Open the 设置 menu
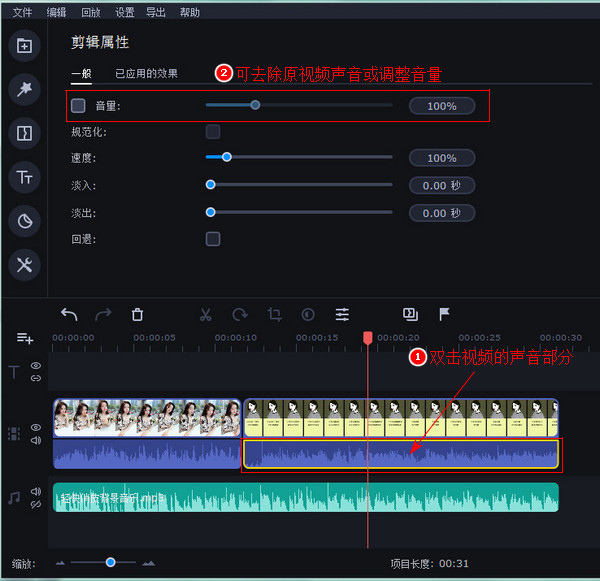This screenshot has width=600, height=581. click(125, 13)
